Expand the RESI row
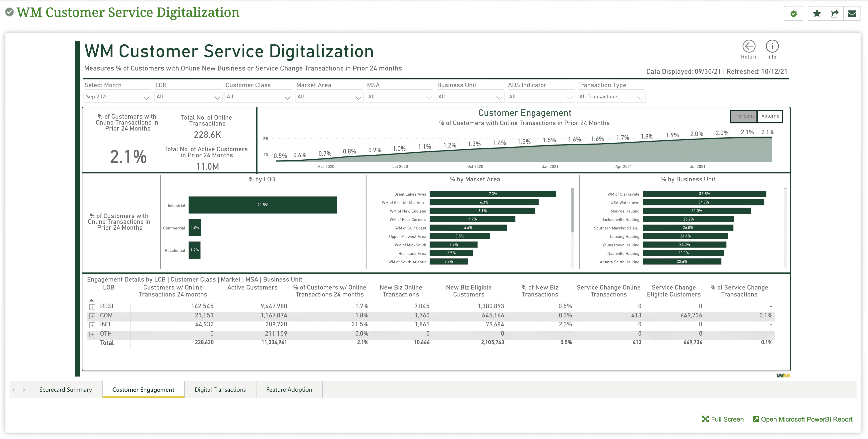This screenshot has width=868, height=439. pyautogui.click(x=92, y=307)
